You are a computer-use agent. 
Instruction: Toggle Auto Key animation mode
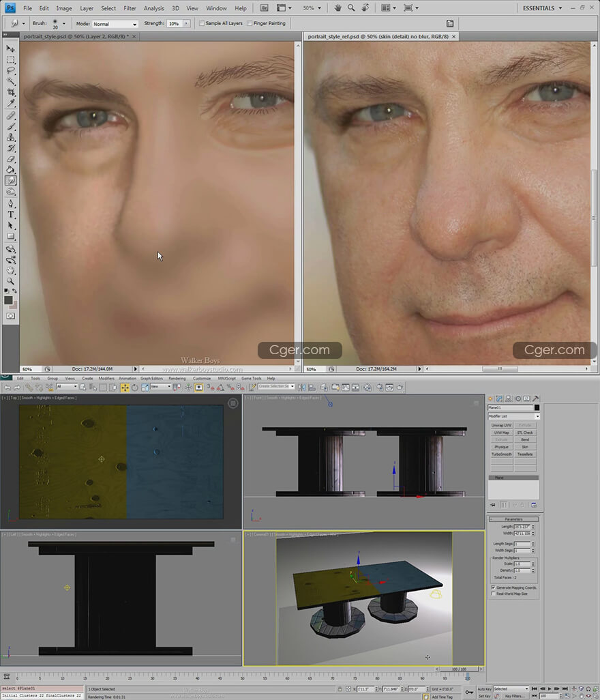click(x=485, y=689)
